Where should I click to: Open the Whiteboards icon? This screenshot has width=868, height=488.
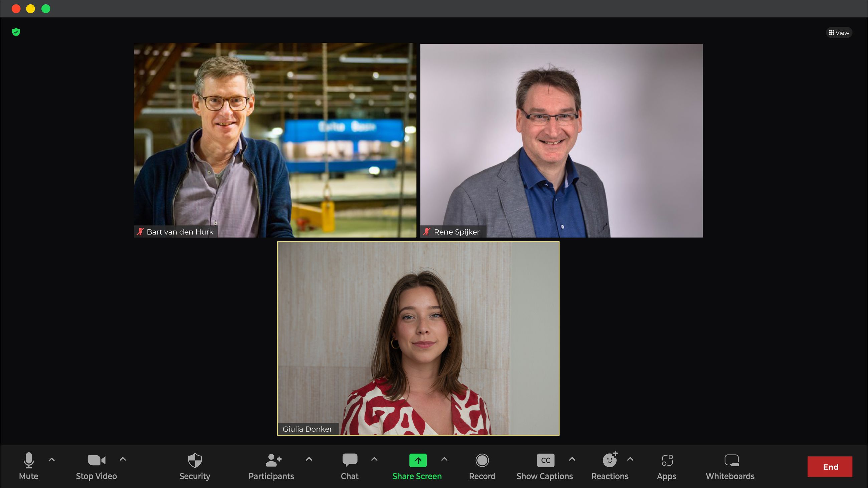(x=731, y=460)
